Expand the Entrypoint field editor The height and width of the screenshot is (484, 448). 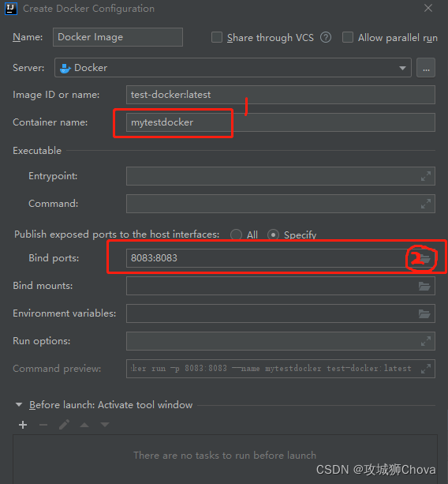point(426,176)
